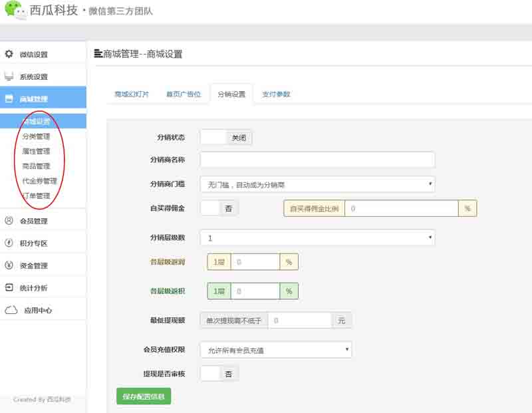Click the gear icon for 微信设置
This screenshot has height=413, width=532.
click(9, 54)
